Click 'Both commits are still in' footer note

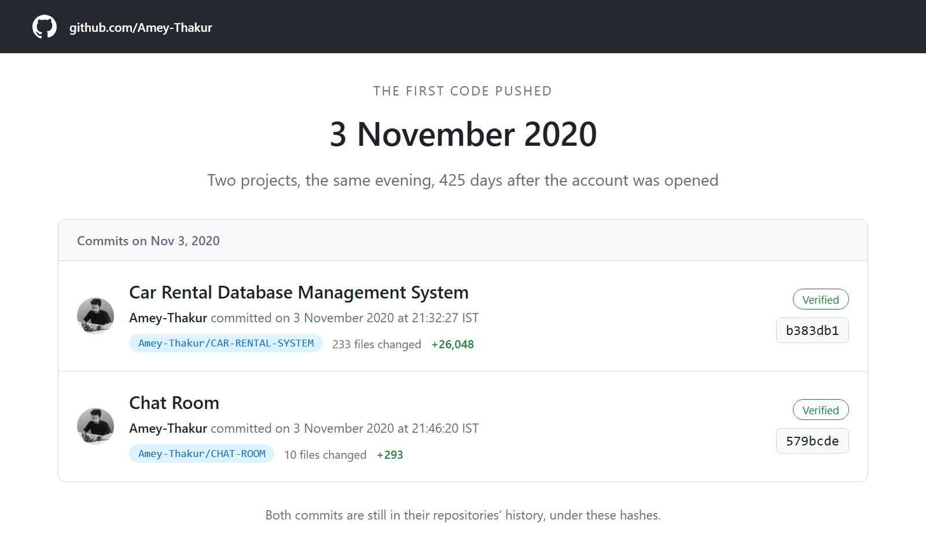click(463, 515)
